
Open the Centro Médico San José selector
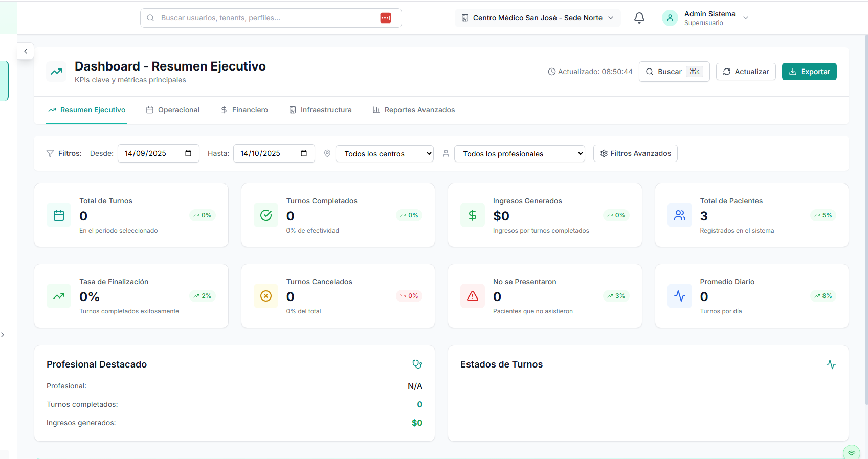coord(538,18)
